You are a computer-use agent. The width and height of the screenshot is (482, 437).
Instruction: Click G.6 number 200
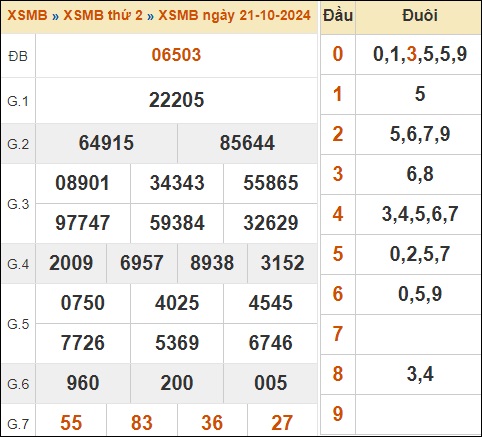(177, 383)
